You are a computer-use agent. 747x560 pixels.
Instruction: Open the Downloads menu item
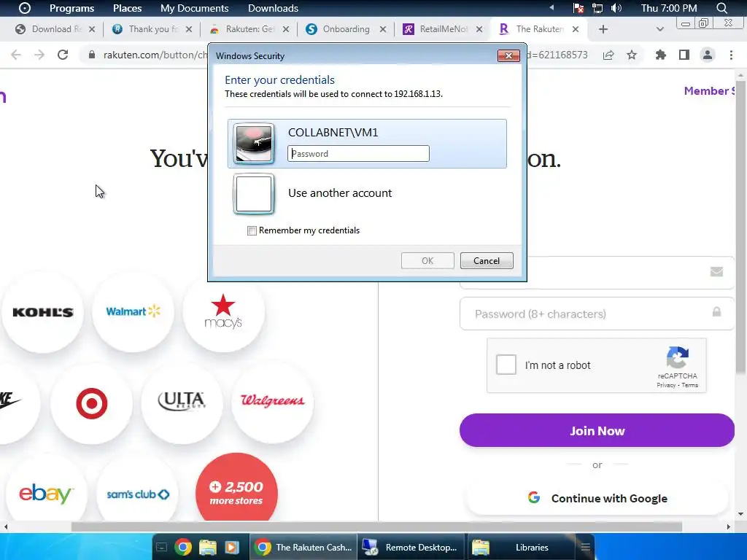tap(273, 8)
